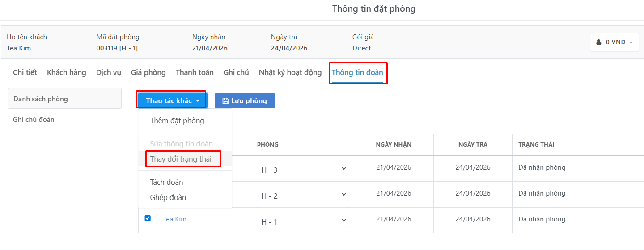Click the guest icon beside 0 VND
This screenshot has width=644, height=250.
coord(599,42)
